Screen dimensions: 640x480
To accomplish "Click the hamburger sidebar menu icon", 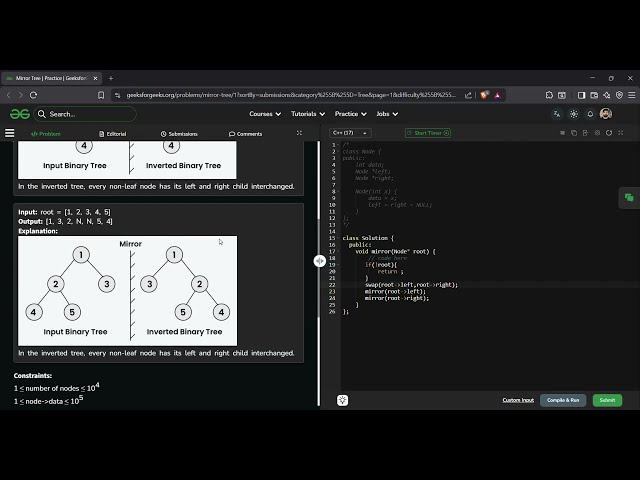I will 9,133.
